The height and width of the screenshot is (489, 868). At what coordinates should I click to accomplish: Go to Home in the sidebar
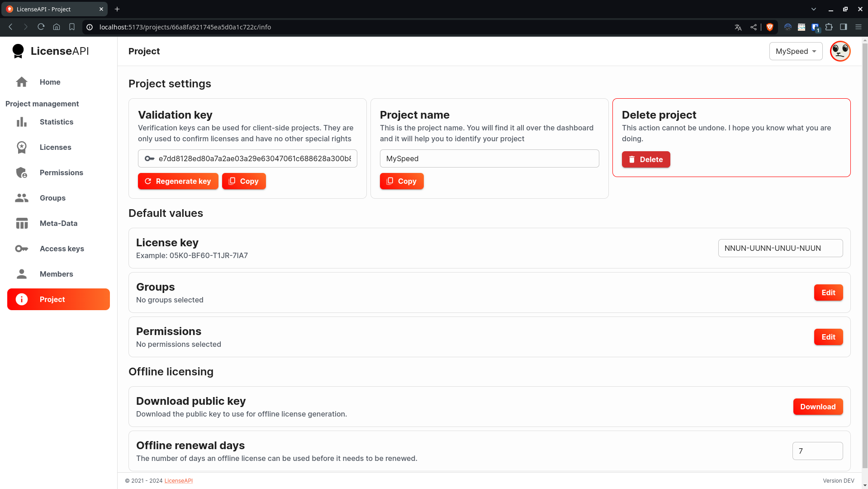tap(58, 82)
